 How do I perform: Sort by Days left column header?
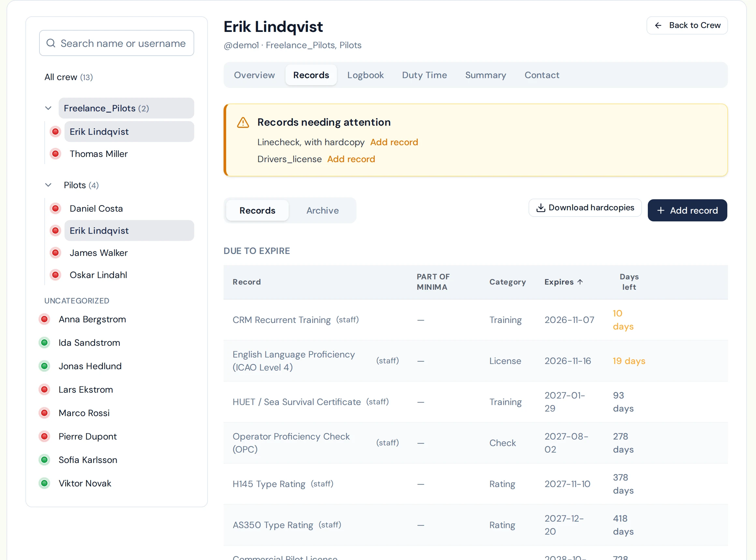click(x=629, y=282)
